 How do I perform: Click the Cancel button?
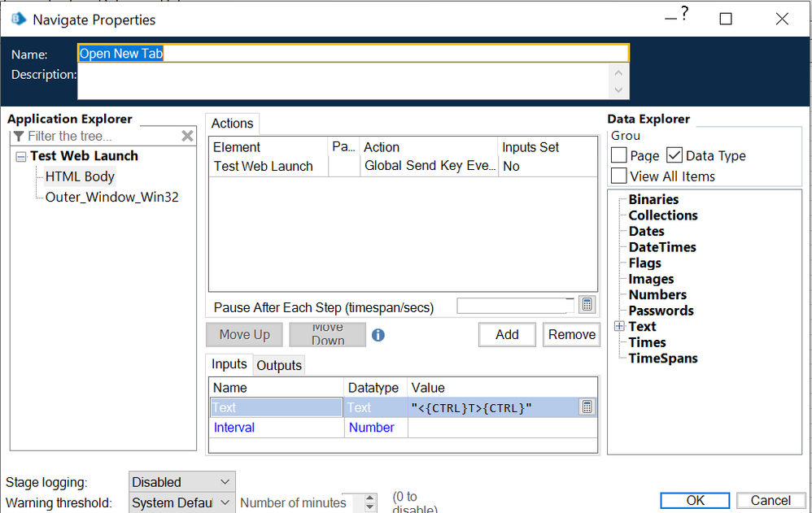[x=771, y=501]
